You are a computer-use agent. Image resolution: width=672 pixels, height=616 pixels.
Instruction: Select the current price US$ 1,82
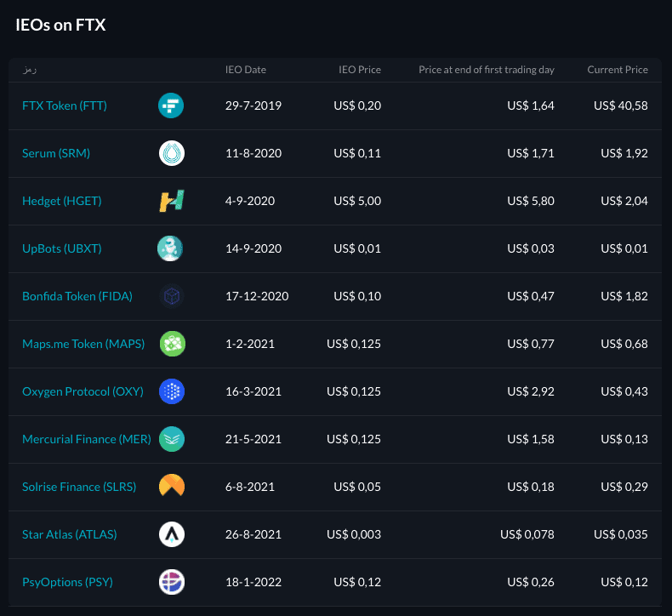[624, 296]
